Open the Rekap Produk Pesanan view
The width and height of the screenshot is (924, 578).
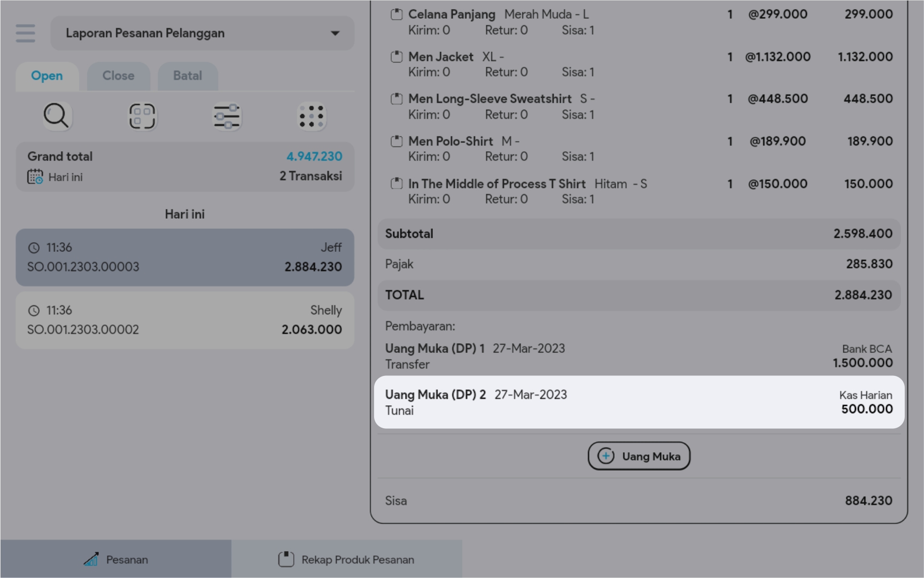click(x=346, y=559)
